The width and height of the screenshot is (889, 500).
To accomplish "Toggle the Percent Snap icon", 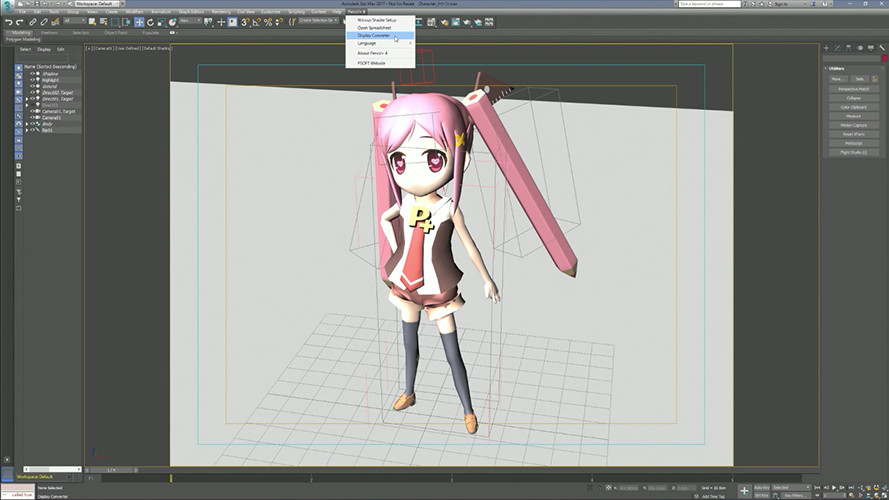I will [268, 22].
